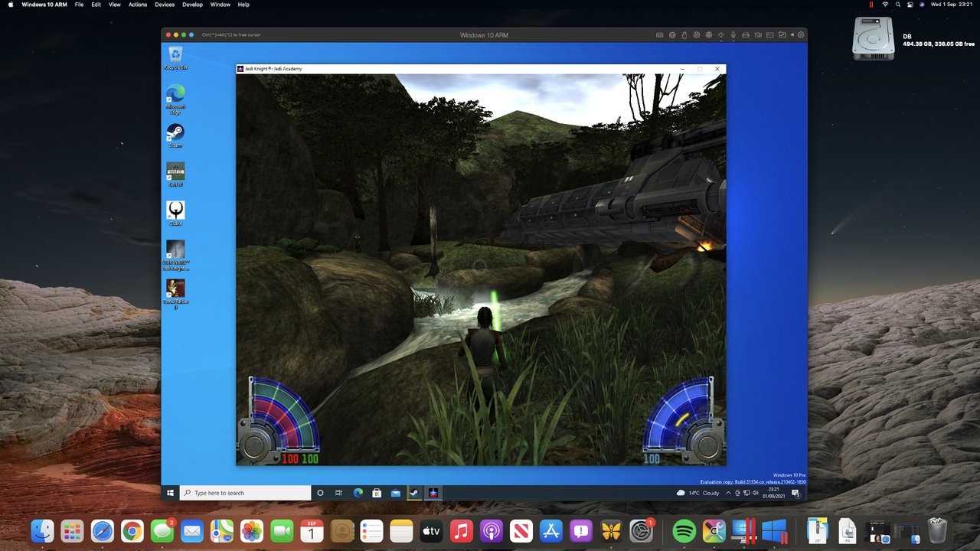Open the Apple menu
Screen dimensions: 980x551
click(11, 5)
